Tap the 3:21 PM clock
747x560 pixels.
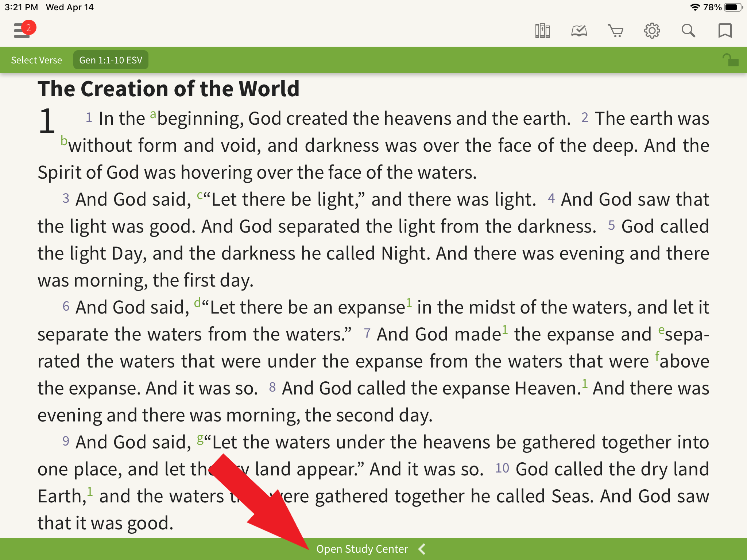click(x=21, y=7)
